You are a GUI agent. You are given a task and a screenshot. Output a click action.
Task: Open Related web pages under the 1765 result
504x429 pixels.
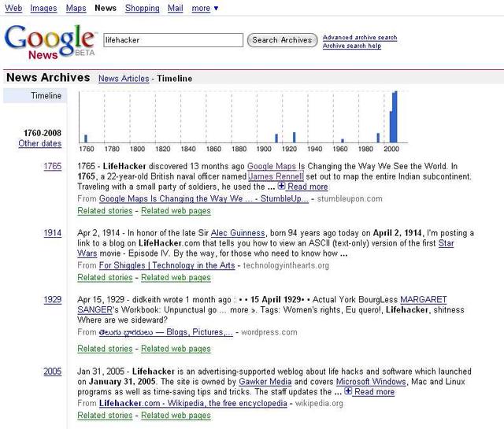pyautogui.click(x=176, y=211)
